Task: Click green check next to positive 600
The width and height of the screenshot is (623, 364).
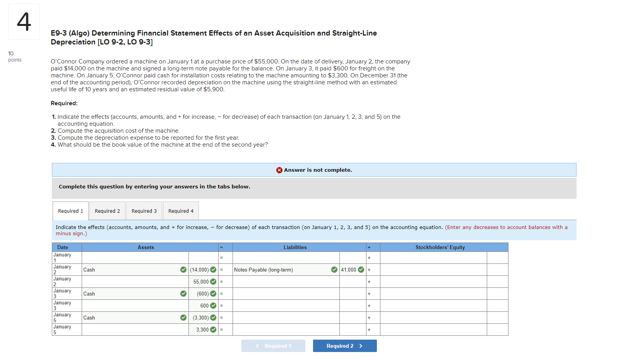Action: [x=213, y=306]
